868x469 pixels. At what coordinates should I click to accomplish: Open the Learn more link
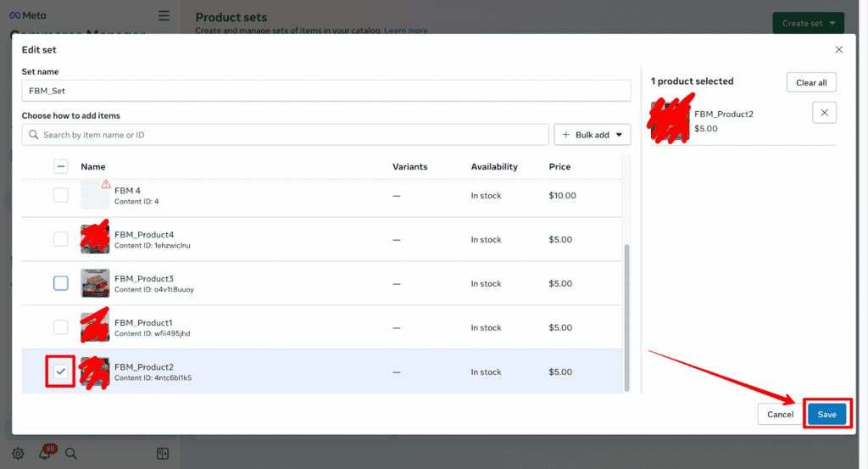click(406, 31)
